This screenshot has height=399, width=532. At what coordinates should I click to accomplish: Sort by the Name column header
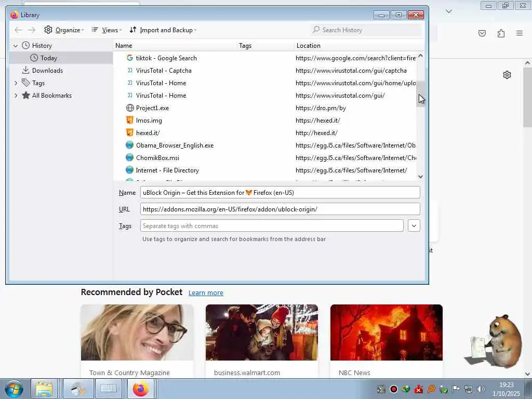point(175,46)
